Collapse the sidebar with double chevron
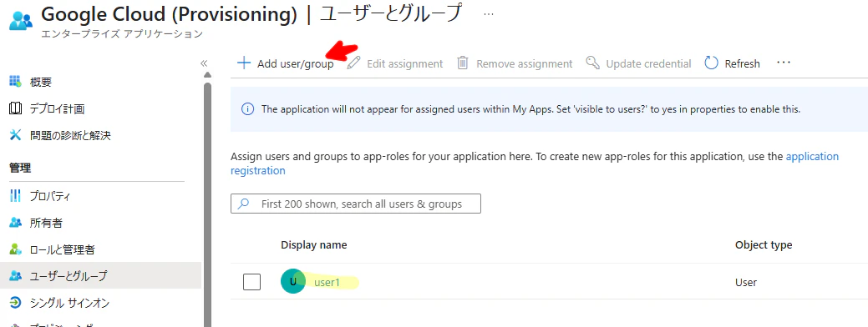Viewport: 868px width, 327px height. click(x=204, y=63)
